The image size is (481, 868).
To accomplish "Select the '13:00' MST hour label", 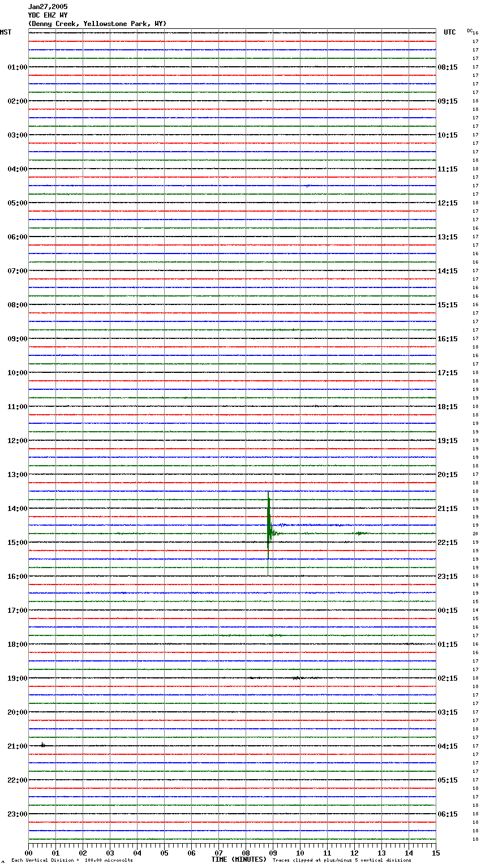I will (18, 475).
